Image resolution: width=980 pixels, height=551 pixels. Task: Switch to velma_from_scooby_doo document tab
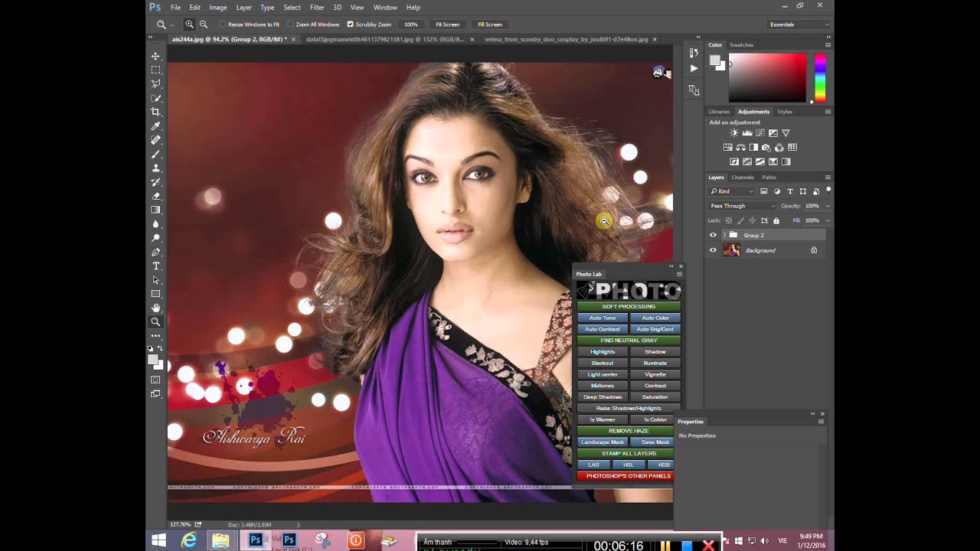click(x=567, y=39)
